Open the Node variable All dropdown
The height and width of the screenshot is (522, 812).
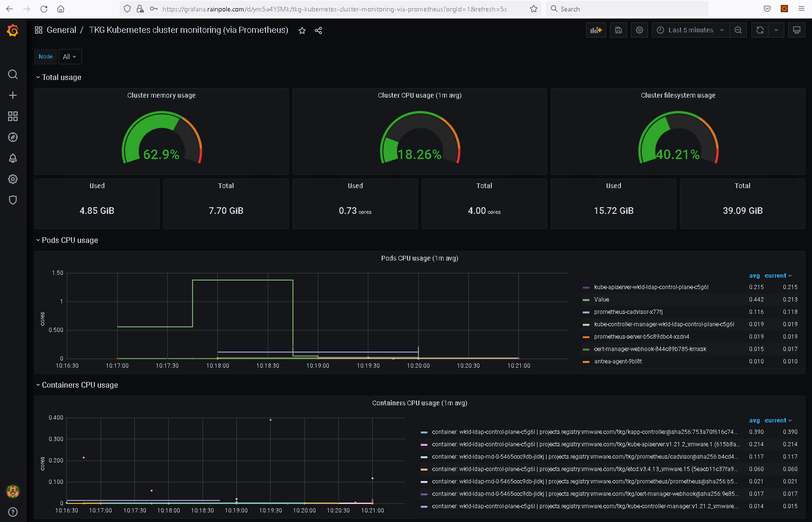click(70, 57)
